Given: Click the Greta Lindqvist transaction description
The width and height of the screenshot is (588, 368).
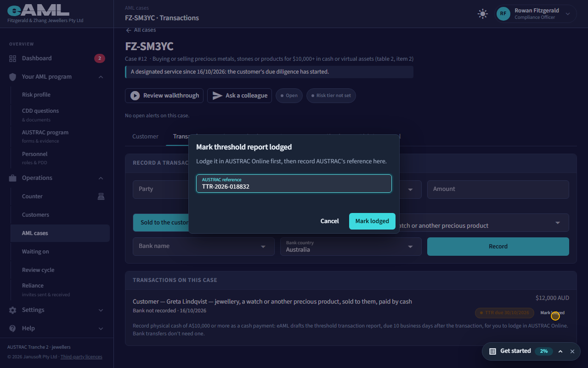Looking at the screenshot, I should [272, 302].
